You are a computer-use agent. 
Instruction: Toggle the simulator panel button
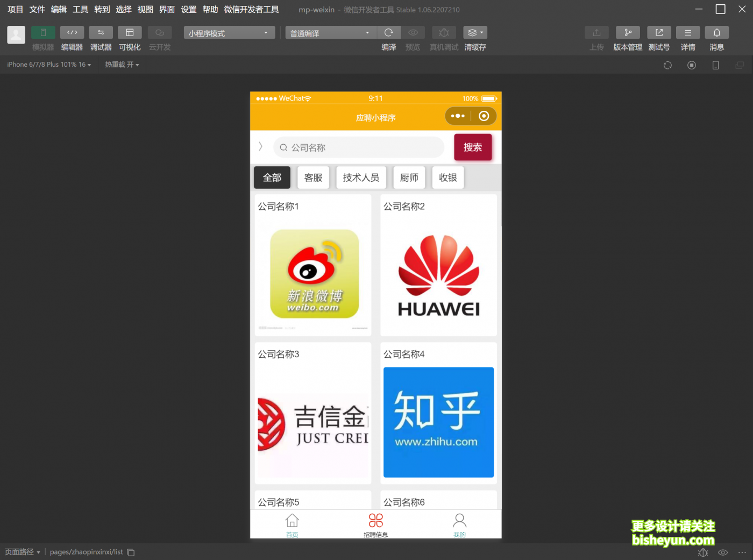[43, 33]
